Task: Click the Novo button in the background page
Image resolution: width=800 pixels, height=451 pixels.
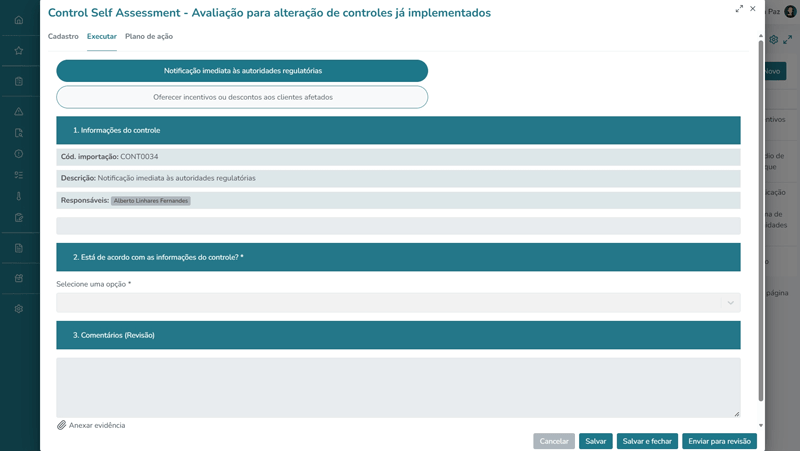Action: pos(774,71)
